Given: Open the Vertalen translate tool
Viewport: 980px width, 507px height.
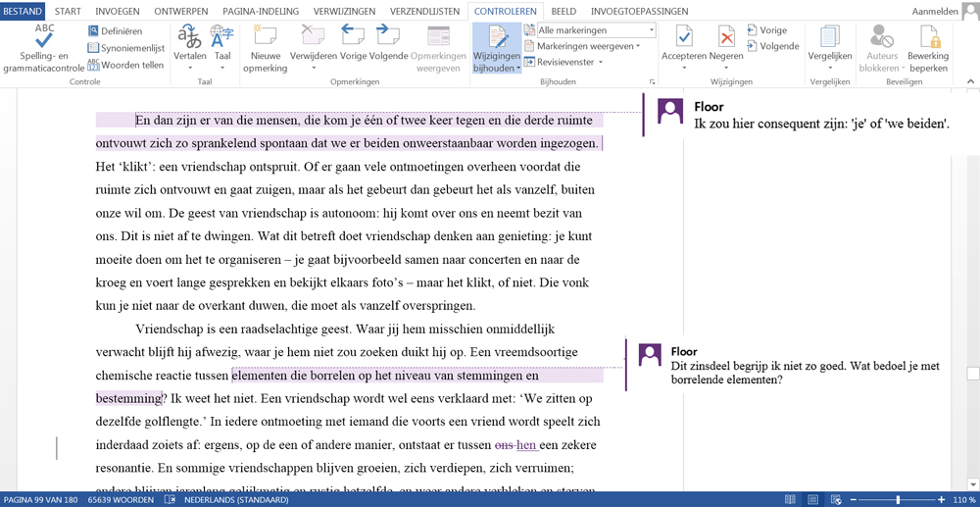Looking at the screenshot, I should [190, 44].
